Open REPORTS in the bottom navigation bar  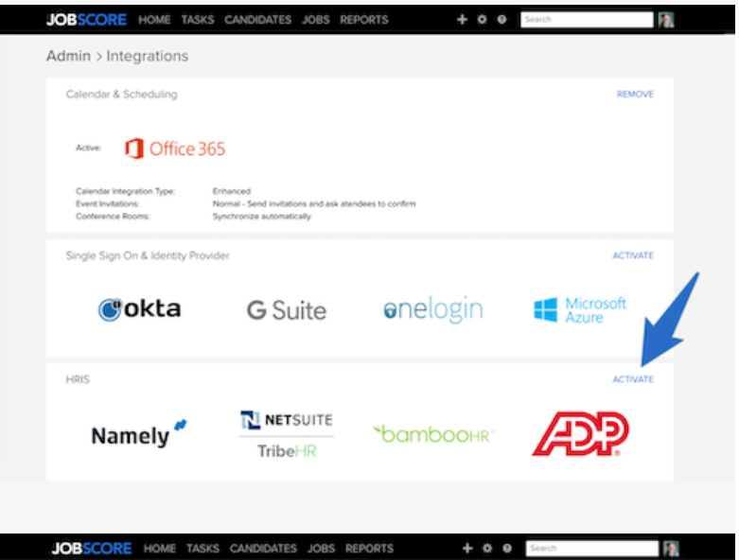coord(369,549)
